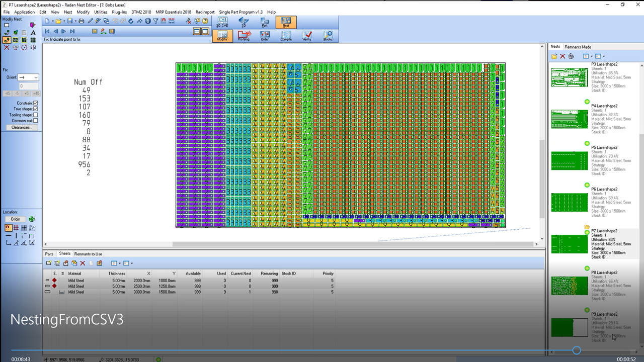Click the Magnet snap icon
Screen dimensions: 644x362
(x=164, y=21)
